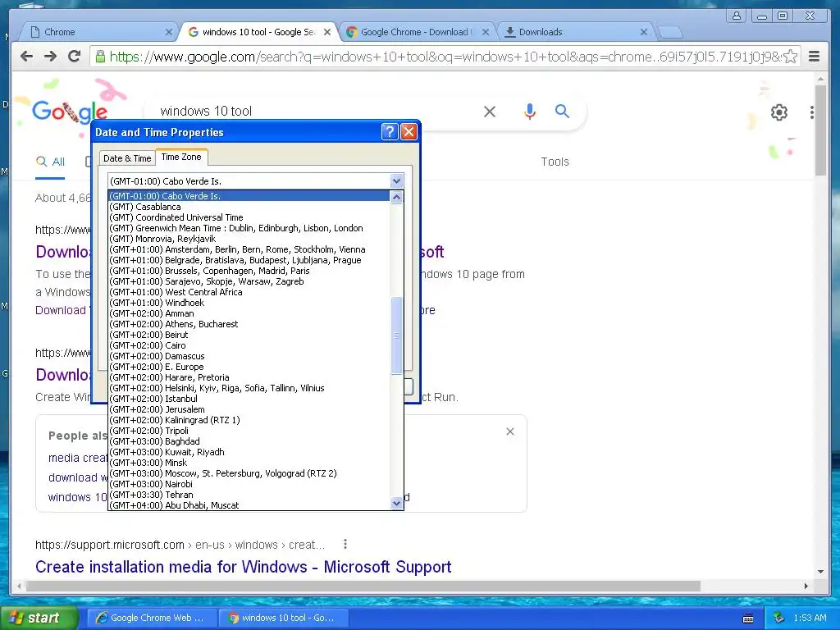Select the All search filter
This screenshot has height=630, width=840.
[x=50, y=162]
